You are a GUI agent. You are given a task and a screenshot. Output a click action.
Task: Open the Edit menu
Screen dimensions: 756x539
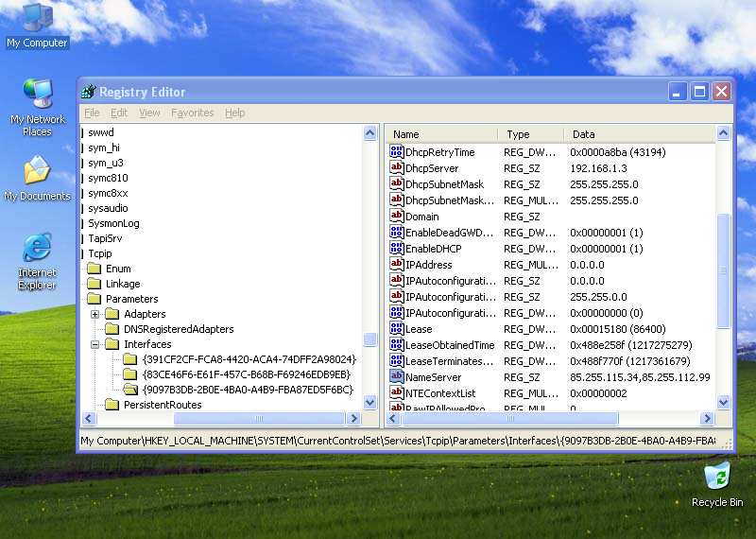(119, 113)
